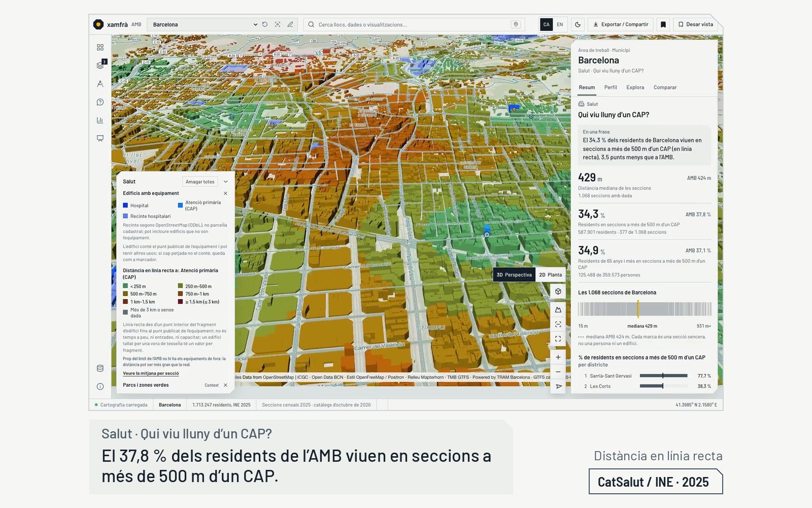Open the layers panel icon with badge
This screenshot has height=508, width=812.
point(100,65)
